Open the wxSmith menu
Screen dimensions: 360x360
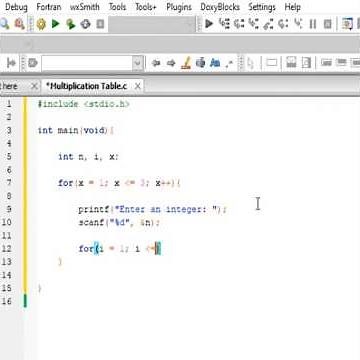[x=84, y=7]
